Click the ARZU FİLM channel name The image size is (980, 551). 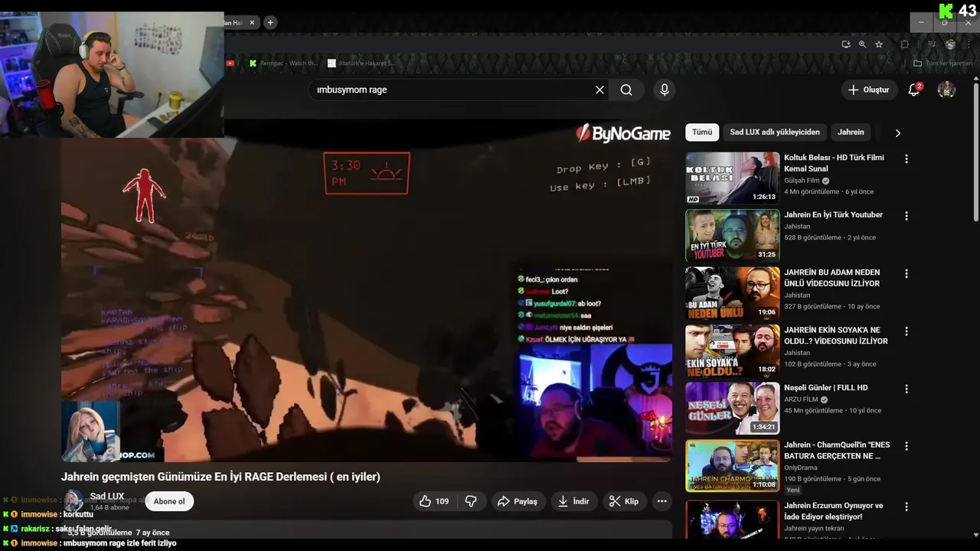tap(801, 399)
